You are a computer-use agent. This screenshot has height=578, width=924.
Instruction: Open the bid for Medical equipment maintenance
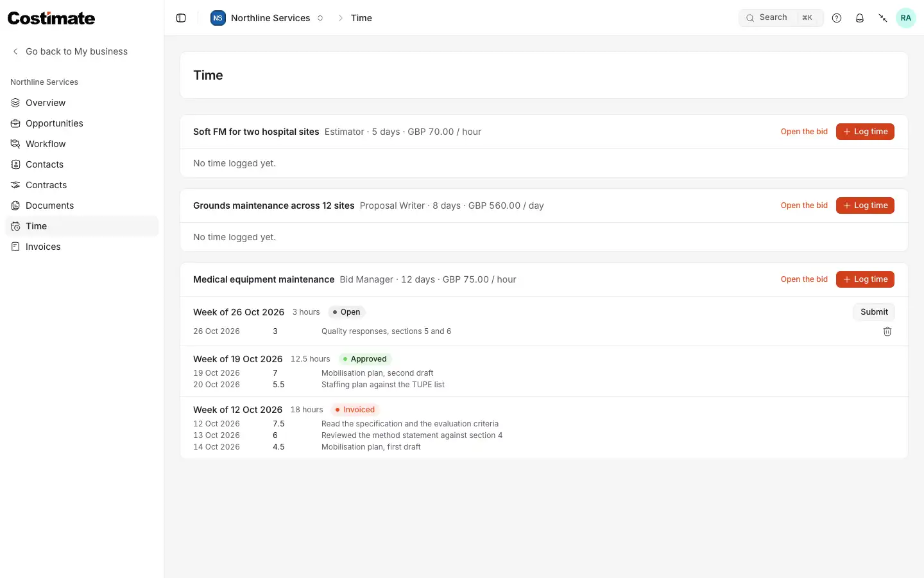click(x=804, y=279)
